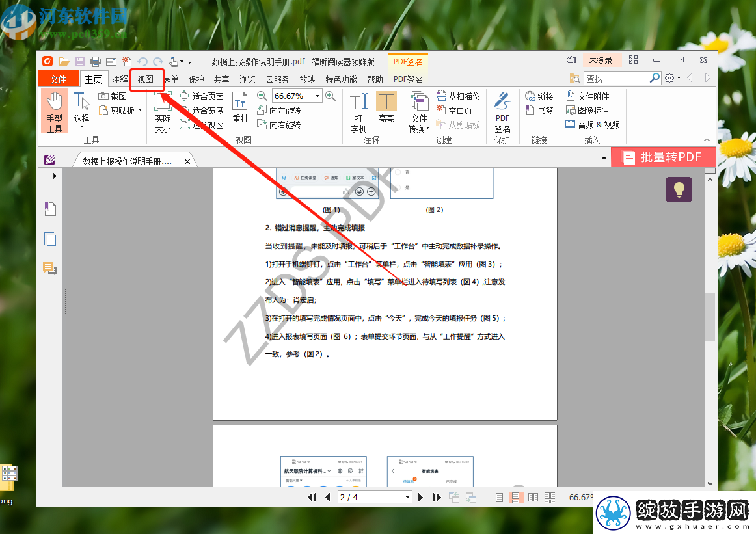This screenshot has height=534, width=756.
Task: Toggle single page view in status bar
Action: [499, 498]
